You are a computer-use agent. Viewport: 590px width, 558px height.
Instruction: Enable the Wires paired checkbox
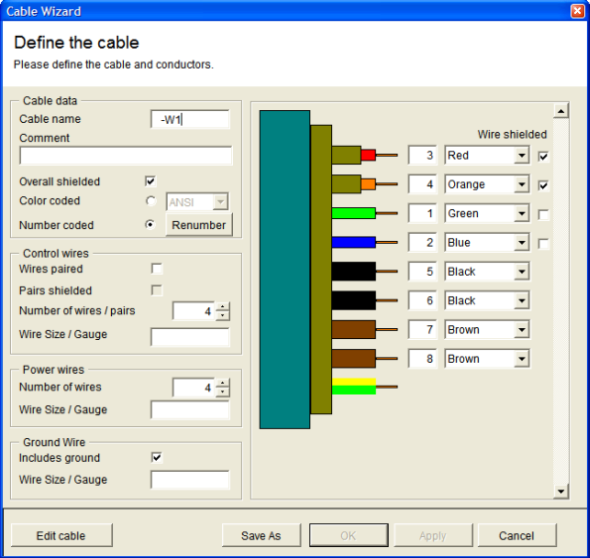[x=157, y=269]
